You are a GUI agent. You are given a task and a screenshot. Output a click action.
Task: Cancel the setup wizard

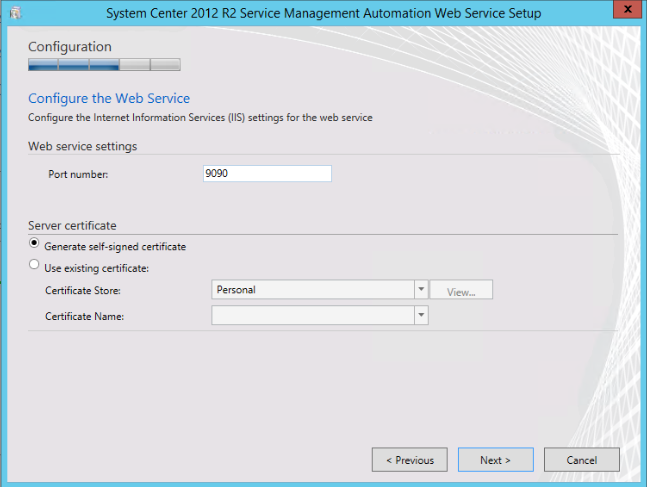point(582,460)
